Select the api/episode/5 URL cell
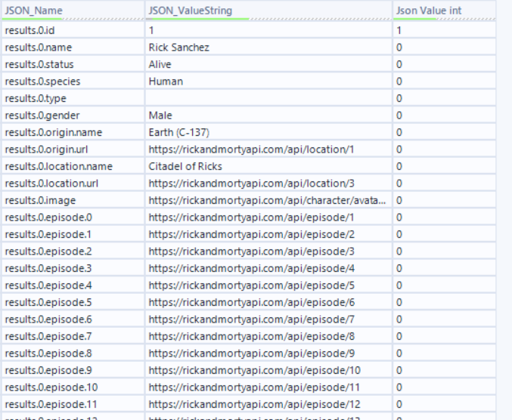The image size is (512, 420). pyautogui.click(x=268, y=286)
